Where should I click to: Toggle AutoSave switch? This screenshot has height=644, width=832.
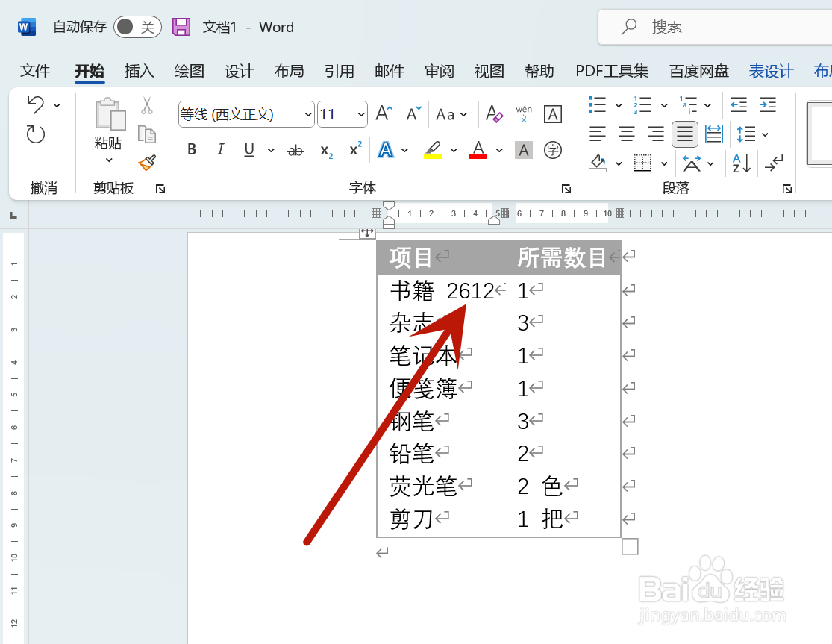[x=137, y=27]
